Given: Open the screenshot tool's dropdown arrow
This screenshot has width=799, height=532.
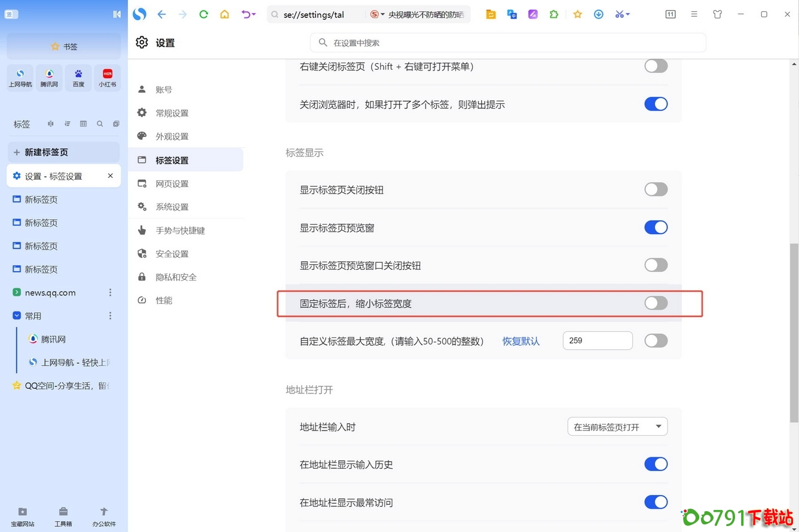Looking at the screenshot, I should (x=627, y=14).
